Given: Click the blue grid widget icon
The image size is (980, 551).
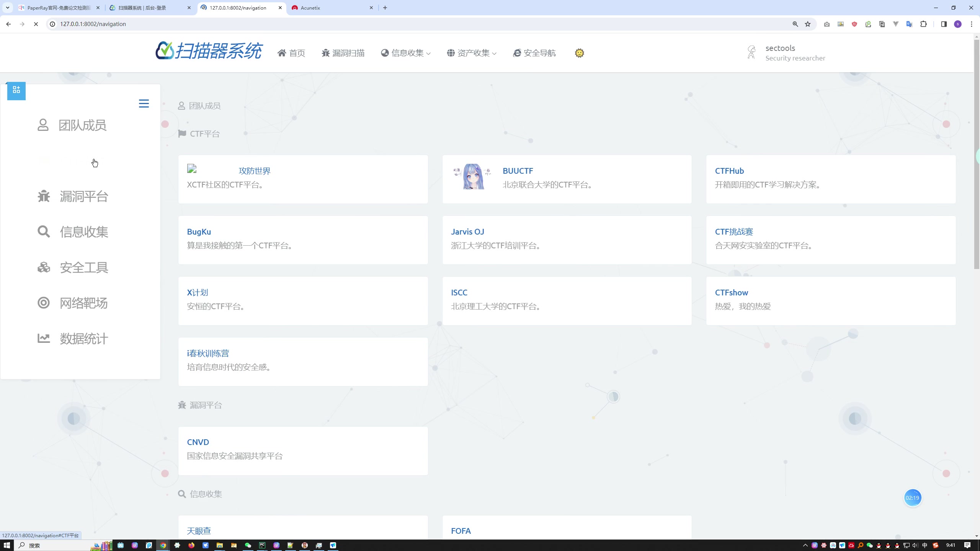Looking at the screenshot, I should pos(16,91).
